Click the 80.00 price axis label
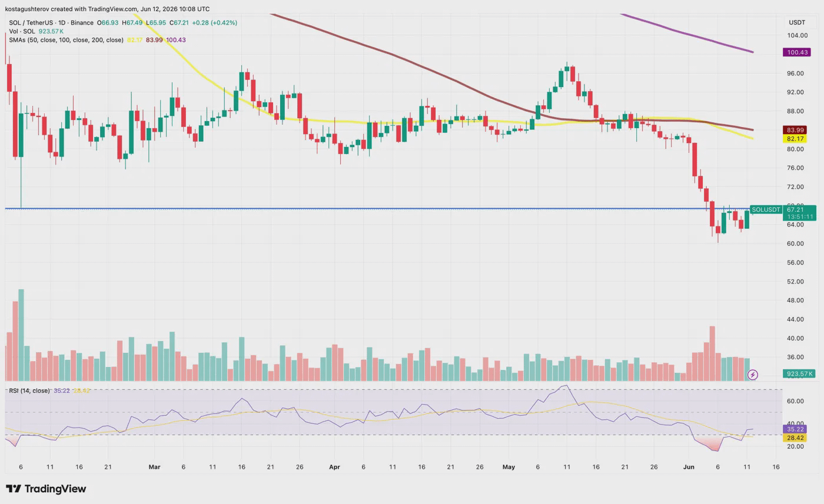The width and height of the screenshot is (824, 504). 795,149
